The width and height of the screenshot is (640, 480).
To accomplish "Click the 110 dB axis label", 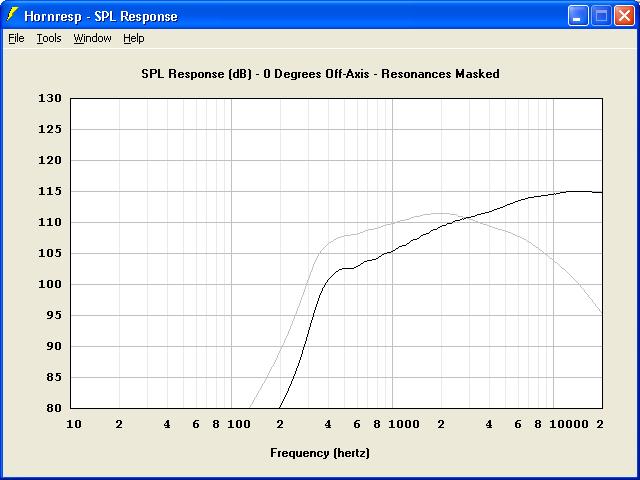I will tap(50, 222).
